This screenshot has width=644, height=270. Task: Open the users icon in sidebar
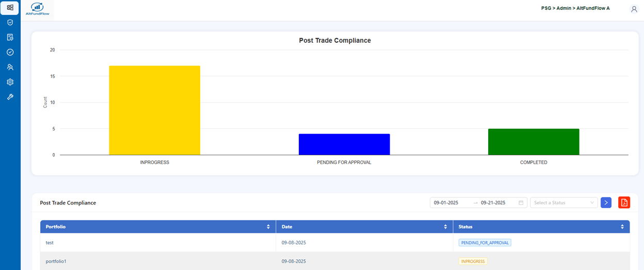tap(10, 67)
